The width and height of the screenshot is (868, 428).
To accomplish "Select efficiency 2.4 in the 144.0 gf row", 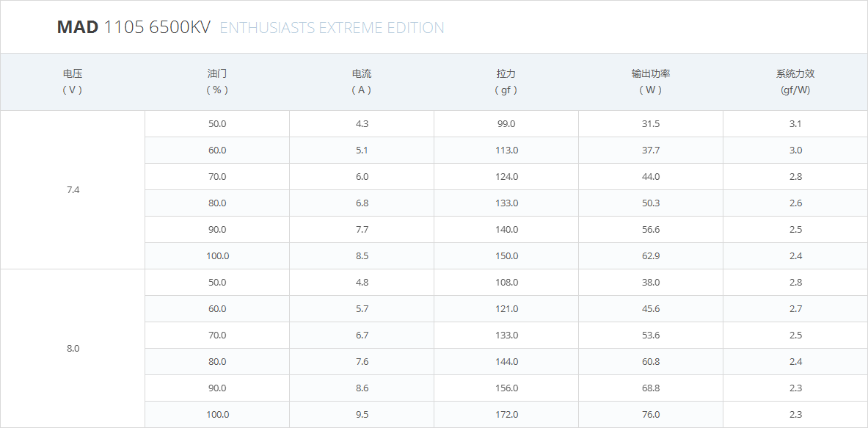I will coord(795,361).
